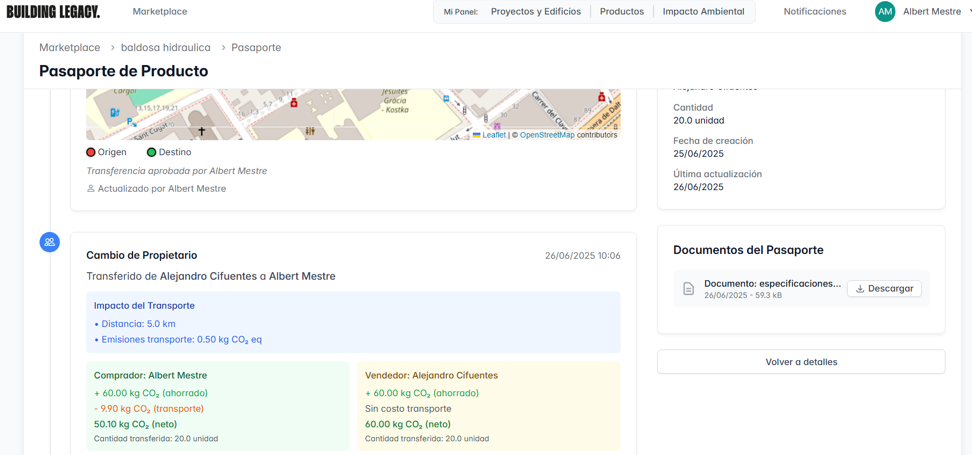Click the red Origen marker in legend
This screenshot has width=972, height=455.
(x=91, y=153)
